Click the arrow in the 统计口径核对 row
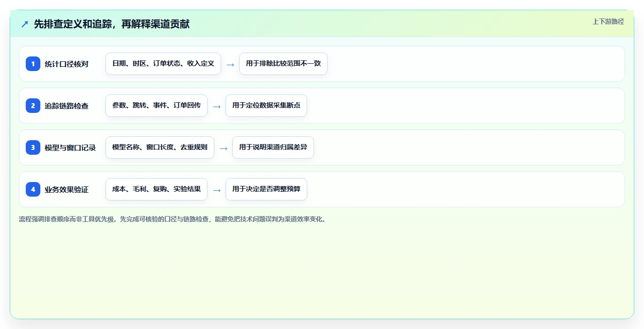644x329 pixels. 230,64
